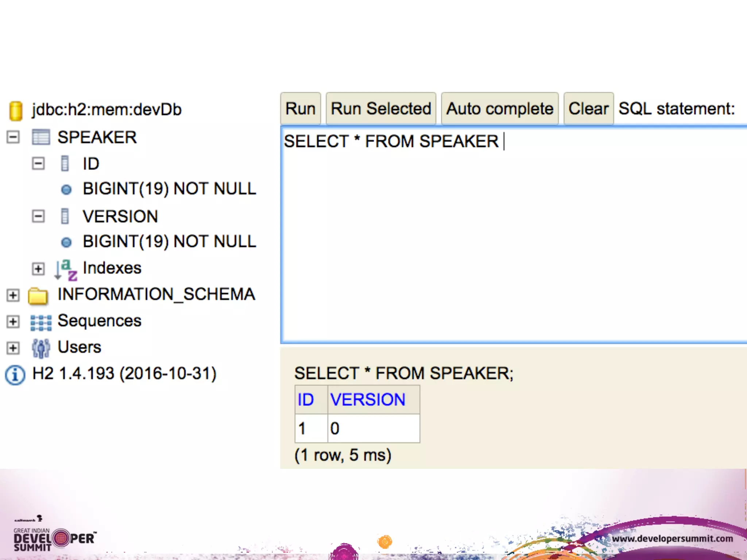Viewport: 747px width, 560px height.
Task: Expand the INFORMATION_SCHEMA node
Action: pos(13,295)
